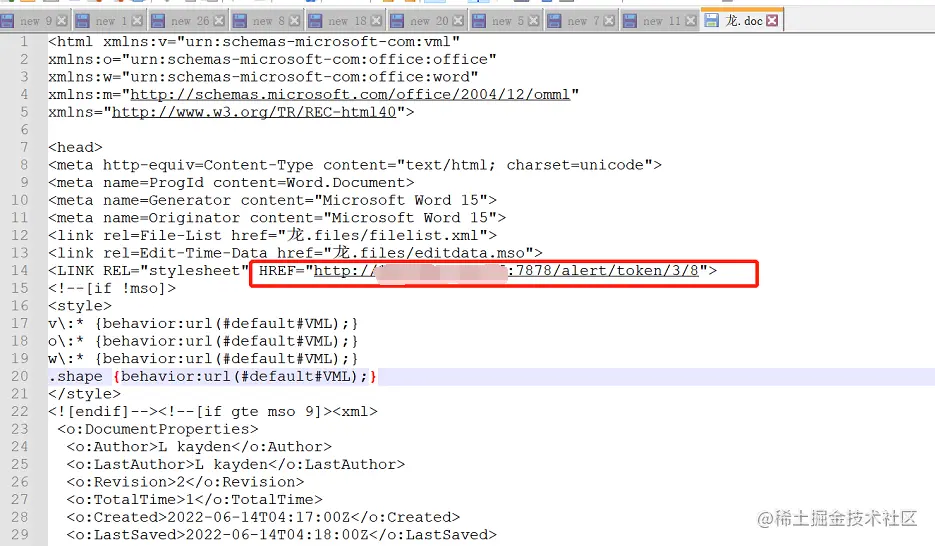Click the "o:Revision" line
935x546 pixels.
tap(185, 482)
